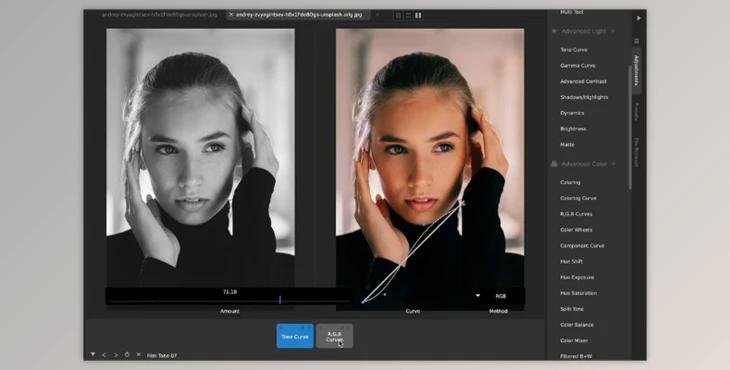Click the Amount value 71.18
This screenshot has width=730, height=370.
pos(230,292)
